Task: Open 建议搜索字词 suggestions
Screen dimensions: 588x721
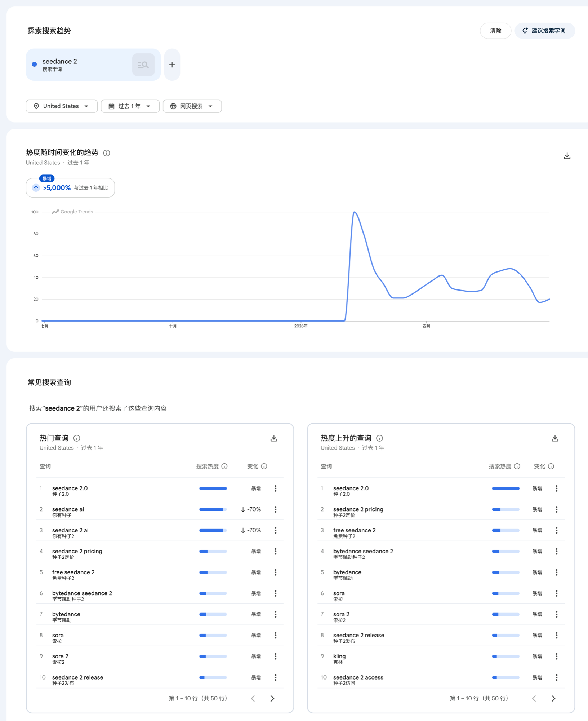Action: click(x=544, y=31)
